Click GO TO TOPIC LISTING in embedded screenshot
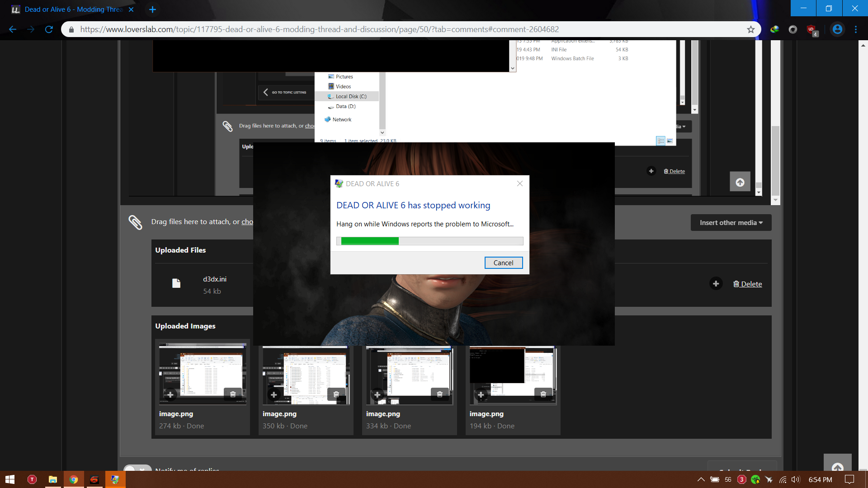Screen dimensions: 868x488 click(285, 92)
